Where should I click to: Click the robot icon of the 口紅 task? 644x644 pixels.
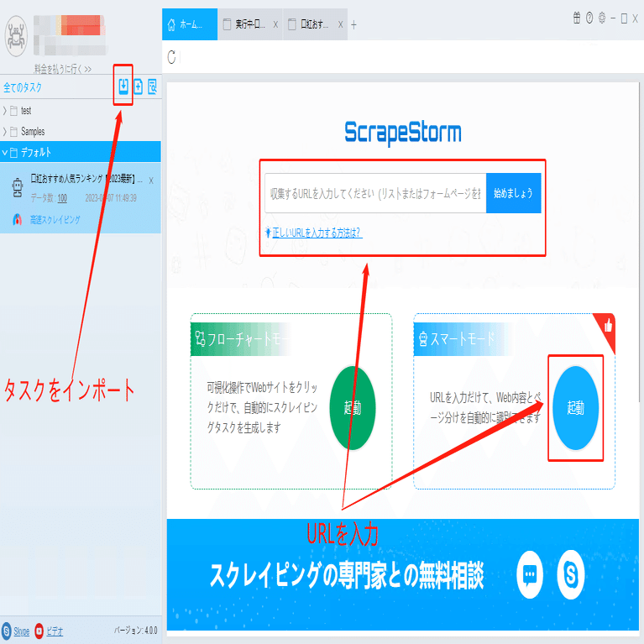[18, 188]
